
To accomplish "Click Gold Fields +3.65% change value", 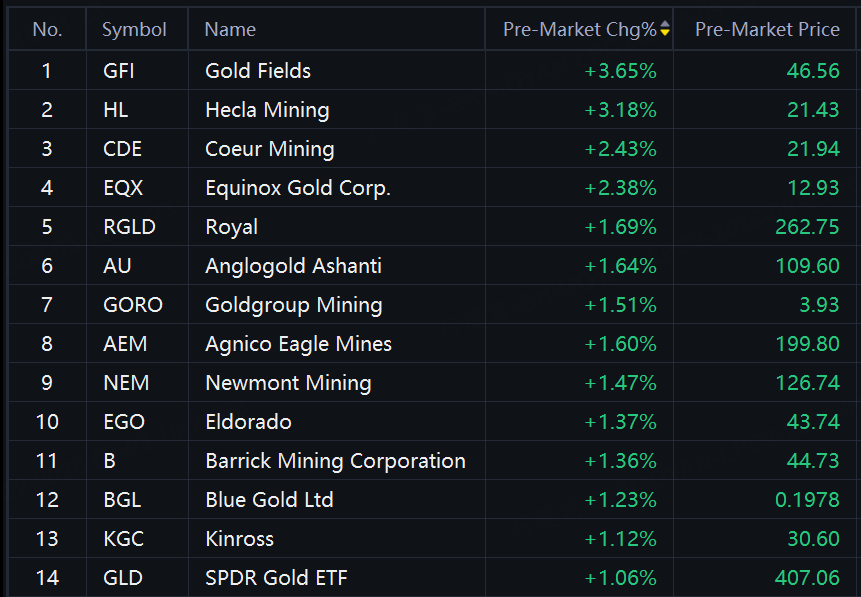I will coord(620,71).
